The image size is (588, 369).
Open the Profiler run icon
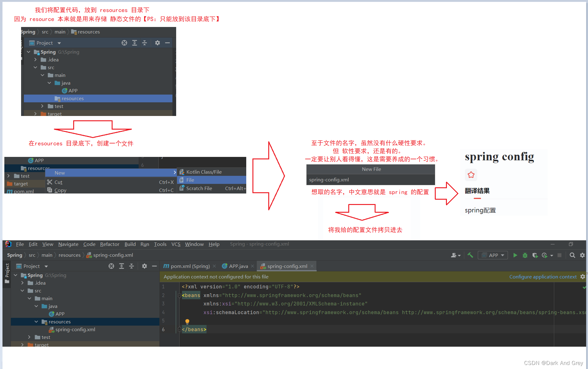tap(545, 255)
